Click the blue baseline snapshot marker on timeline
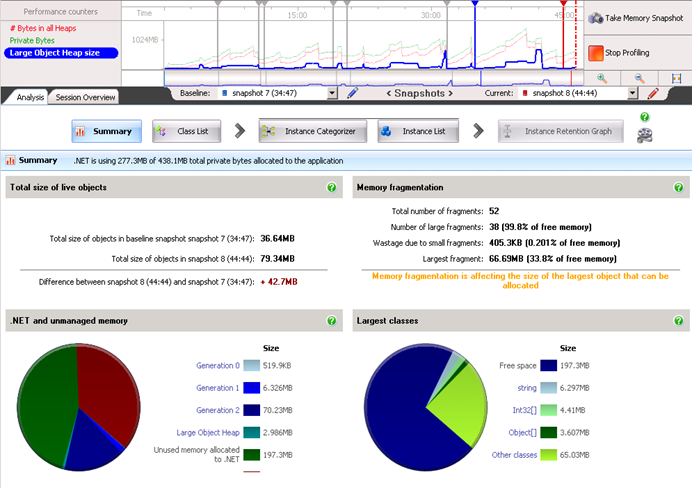The image size is (692, 488). tap(475, 4)
